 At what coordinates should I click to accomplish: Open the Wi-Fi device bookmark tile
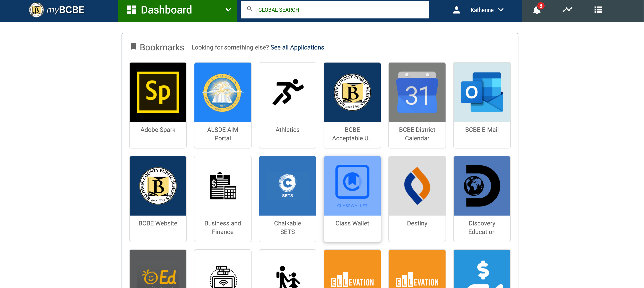(x=223, y=269)
